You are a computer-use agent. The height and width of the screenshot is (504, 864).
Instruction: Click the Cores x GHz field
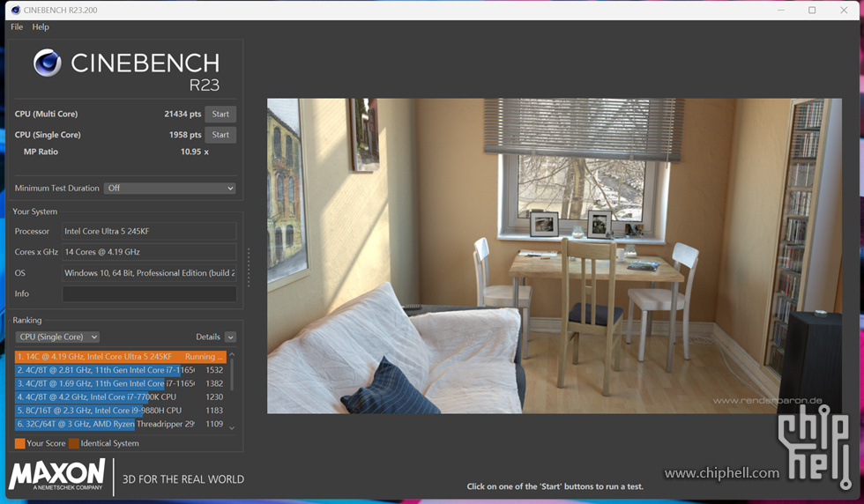pos(149,252)
